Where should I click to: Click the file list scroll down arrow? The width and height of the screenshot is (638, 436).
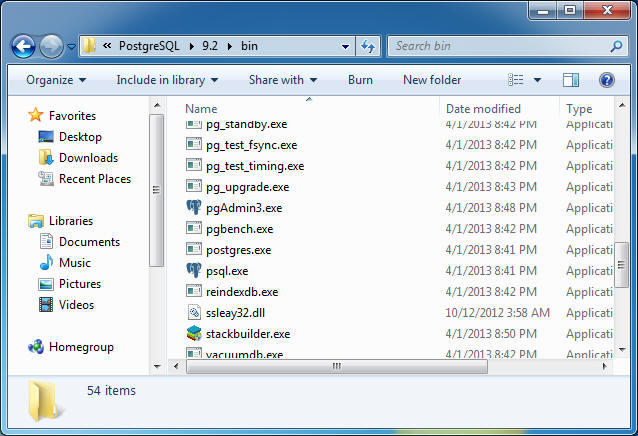622,350
